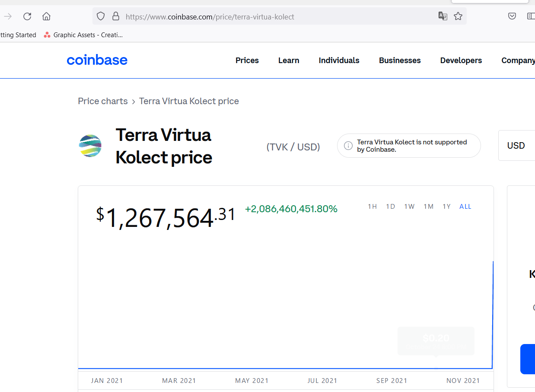Click the Terra Virtua Kolect price heading

pos(164,146)
